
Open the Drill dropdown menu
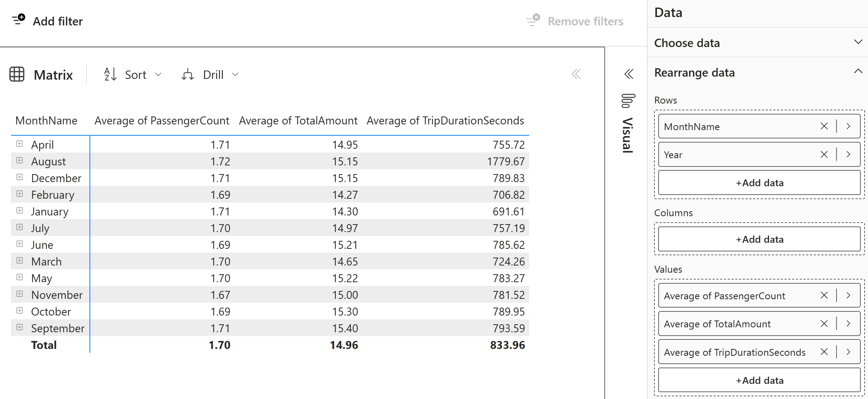point(235,74)
